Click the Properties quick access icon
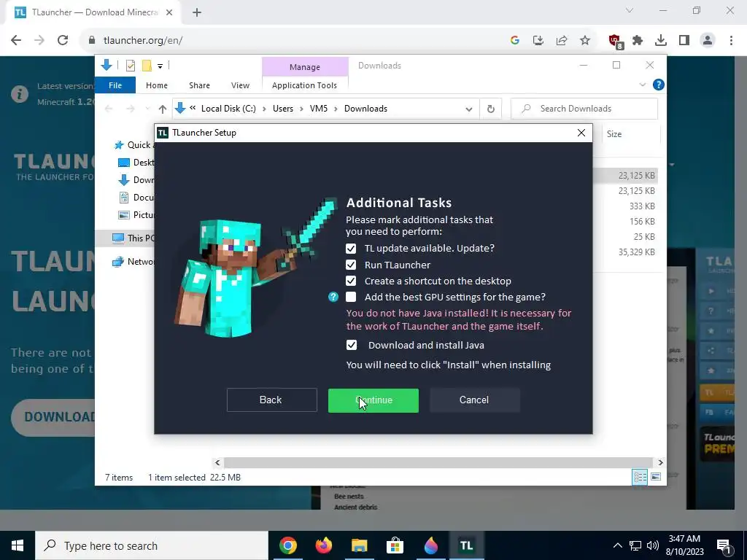This screenshot has height=560, width=747. 131,66
